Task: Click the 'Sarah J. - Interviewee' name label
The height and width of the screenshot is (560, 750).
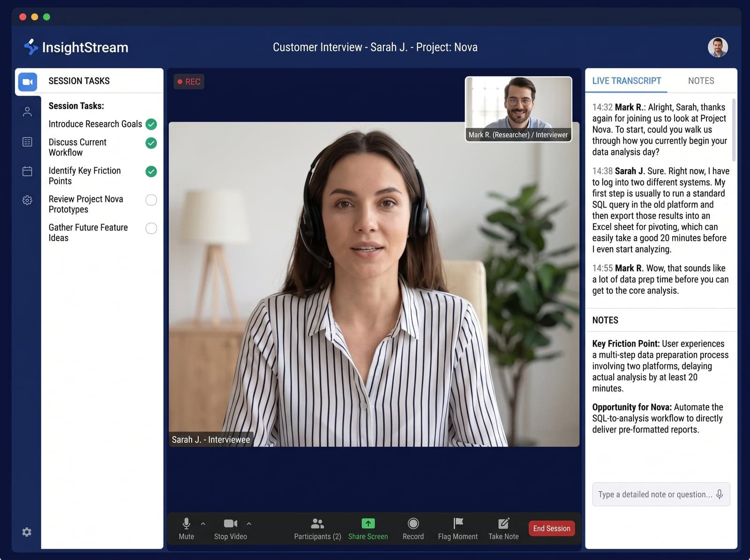Action: click(x=211, y=440)
